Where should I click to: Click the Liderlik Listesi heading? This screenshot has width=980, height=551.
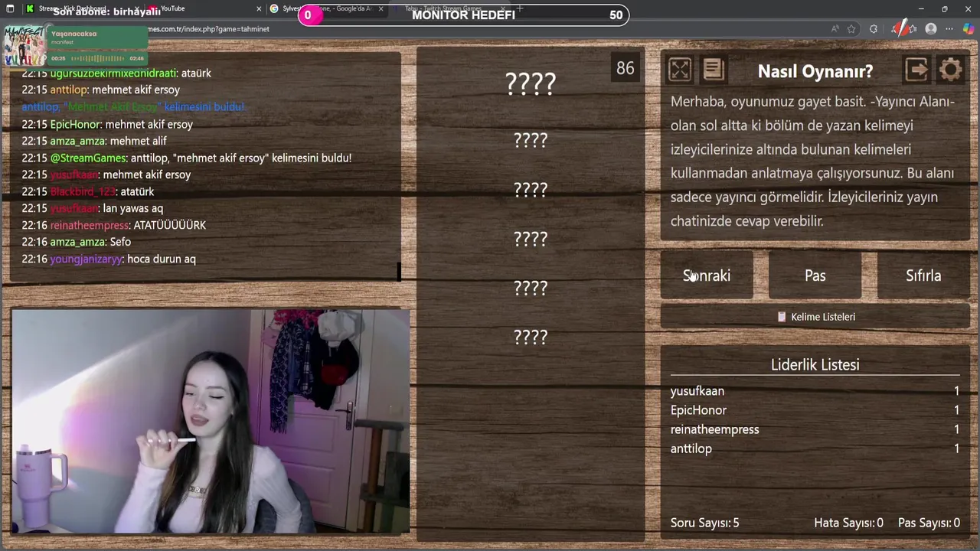coord(815,365)
